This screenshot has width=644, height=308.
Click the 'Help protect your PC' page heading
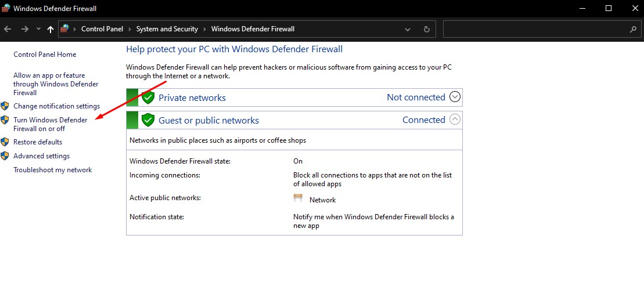click(234, 49)
